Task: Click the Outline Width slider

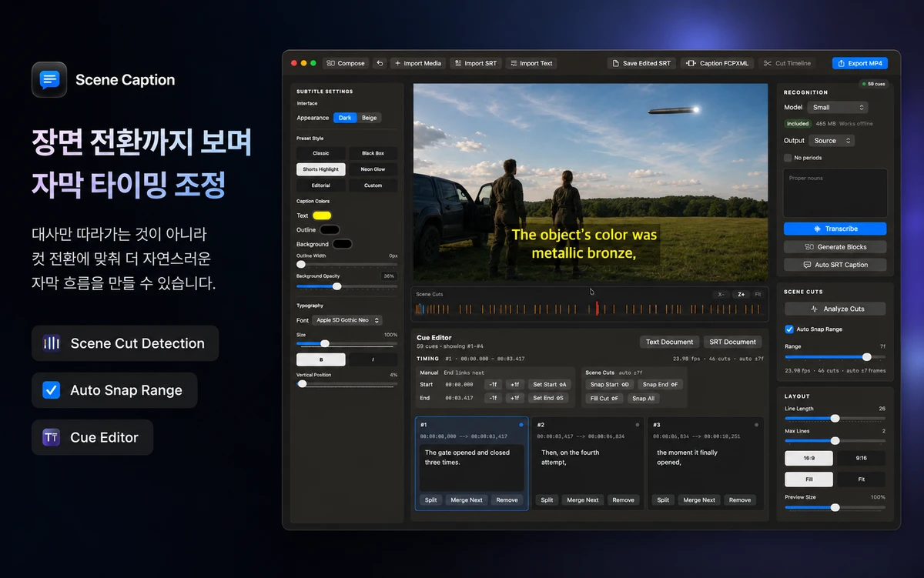Action: click(346, 264)
